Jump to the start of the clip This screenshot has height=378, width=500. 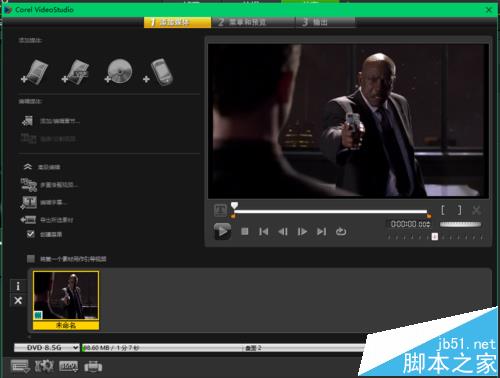(264, 231)
